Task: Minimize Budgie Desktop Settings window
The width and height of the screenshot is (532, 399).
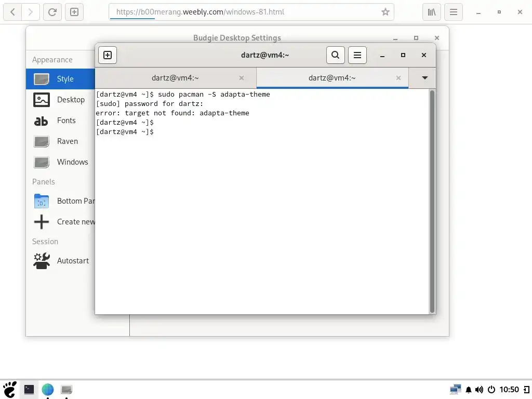Action: [395, 38]
